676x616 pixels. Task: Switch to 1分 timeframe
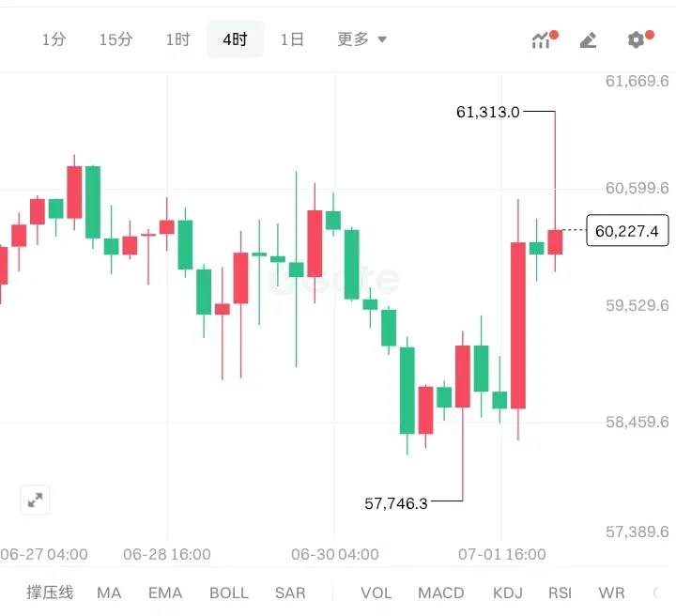[54, 39]
